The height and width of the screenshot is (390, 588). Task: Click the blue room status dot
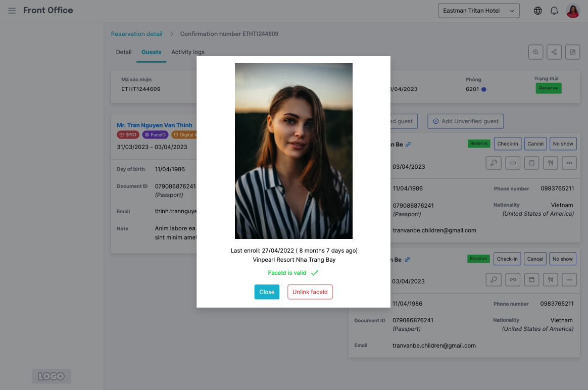[484, 89]
